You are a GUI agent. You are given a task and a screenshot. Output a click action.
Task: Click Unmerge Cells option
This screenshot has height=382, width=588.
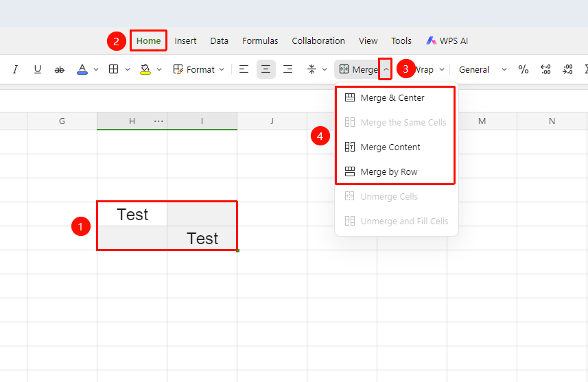coord(397,196)
